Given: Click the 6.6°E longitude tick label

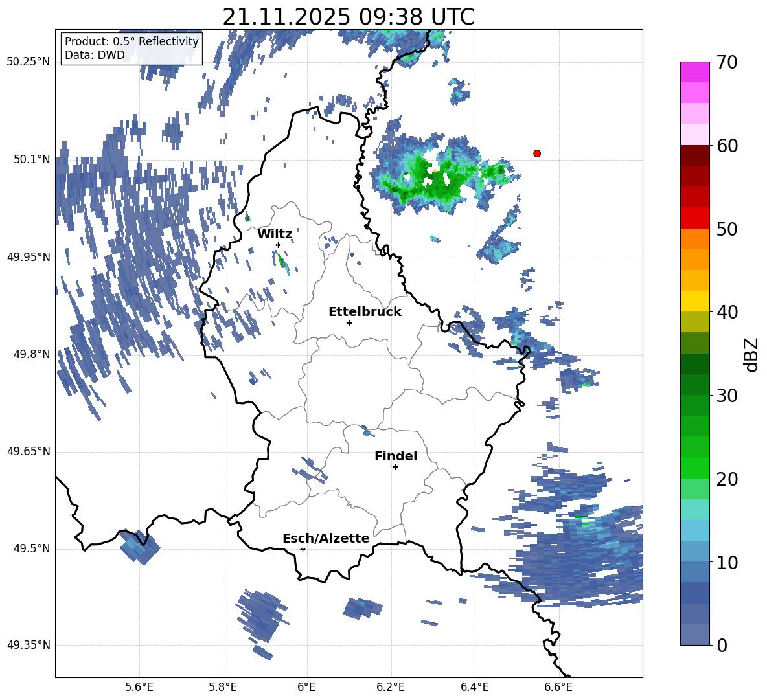Looking at the screenshot, I should pos(558,687).
